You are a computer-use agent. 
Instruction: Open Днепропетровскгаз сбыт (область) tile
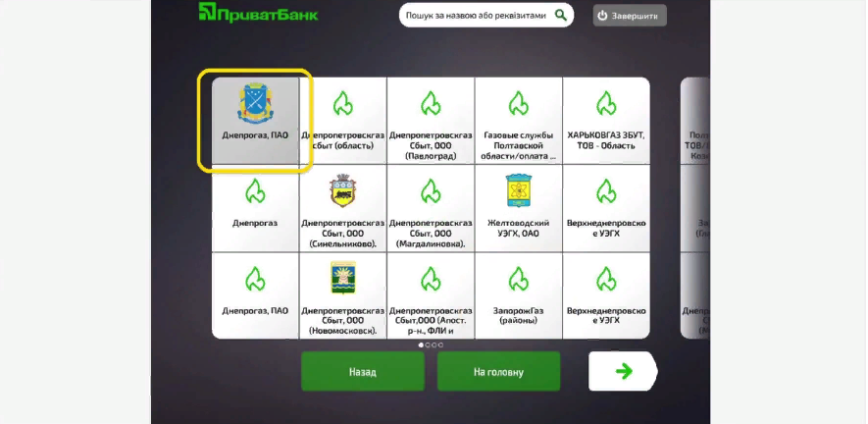pos(342,121)
